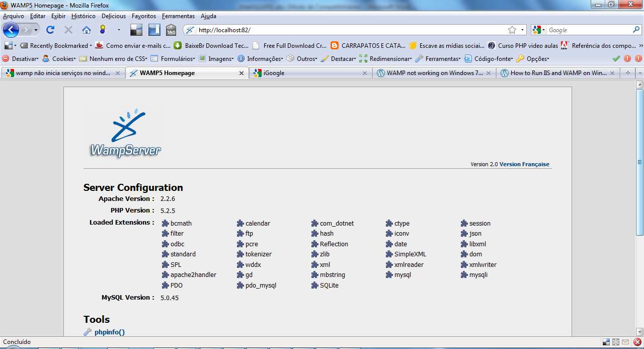Open Imagens dropdown
Screen dimensions: 644x349
click(x=217, y=59)
